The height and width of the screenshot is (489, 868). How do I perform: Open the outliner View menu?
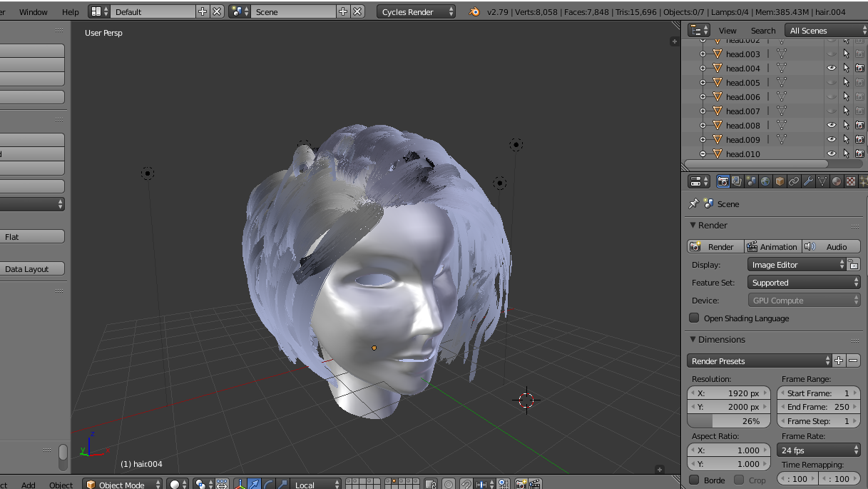point(727,31)
